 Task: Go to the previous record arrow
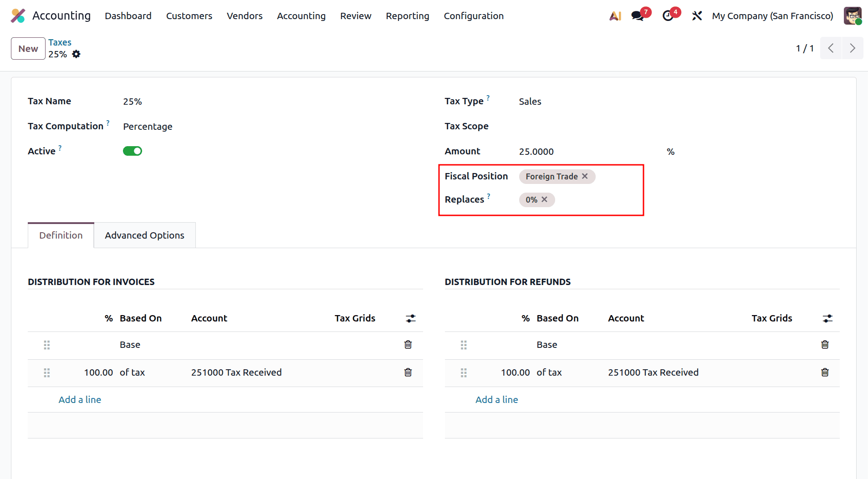point(831,48)
